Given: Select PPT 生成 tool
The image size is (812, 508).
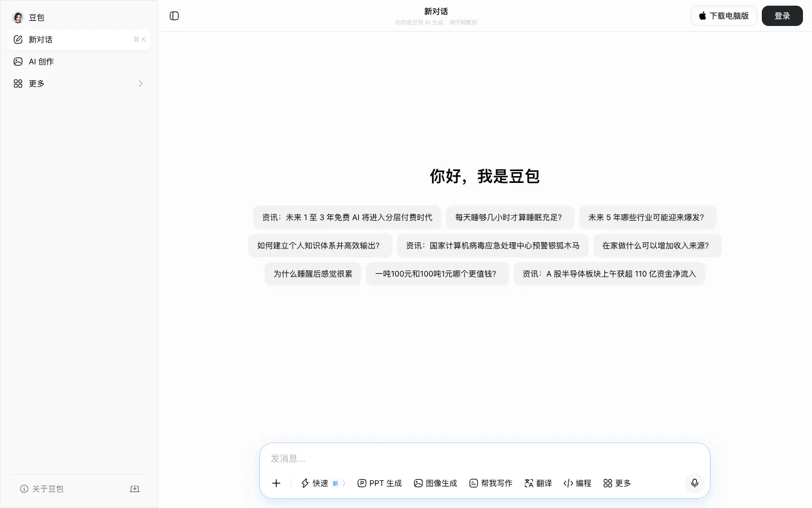Looking at the screenshot, I should [379, 483].
